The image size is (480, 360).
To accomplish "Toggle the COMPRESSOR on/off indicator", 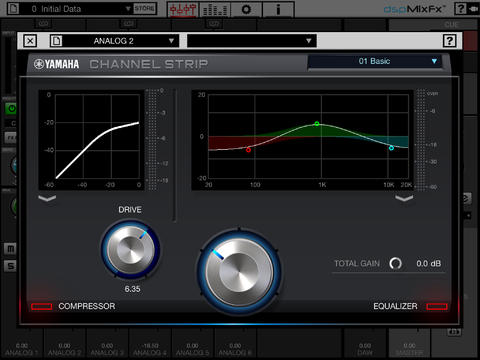I will (42, 307).
